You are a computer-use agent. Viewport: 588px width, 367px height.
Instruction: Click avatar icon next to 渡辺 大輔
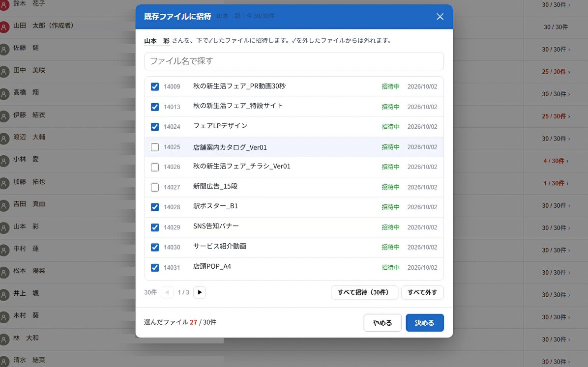(x=4, y=139)
